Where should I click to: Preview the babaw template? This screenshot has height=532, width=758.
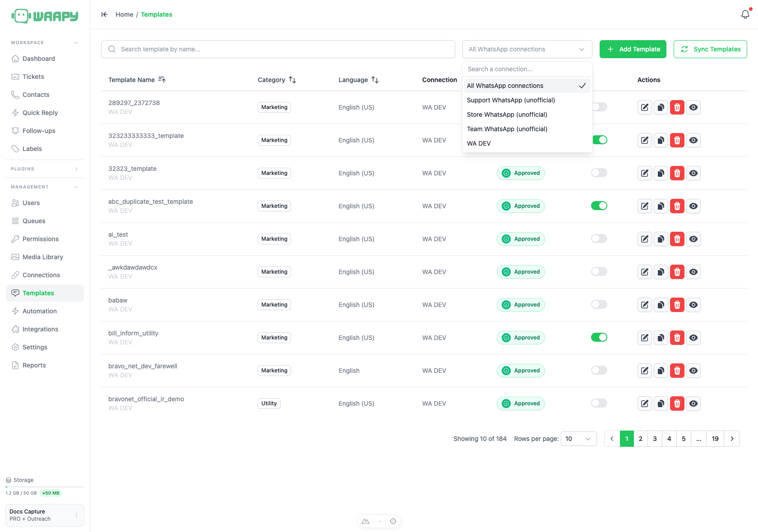point(693,305)
